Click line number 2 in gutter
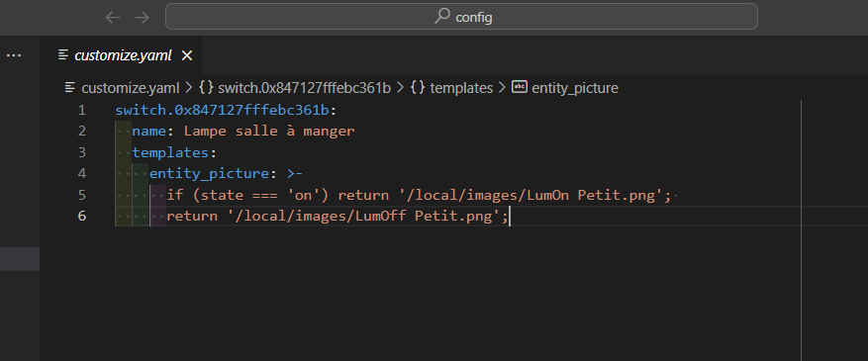 82,131
